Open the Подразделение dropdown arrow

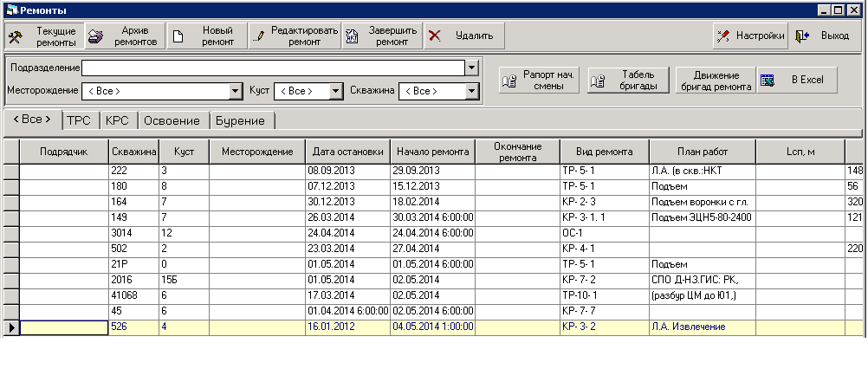pos(471,68)
